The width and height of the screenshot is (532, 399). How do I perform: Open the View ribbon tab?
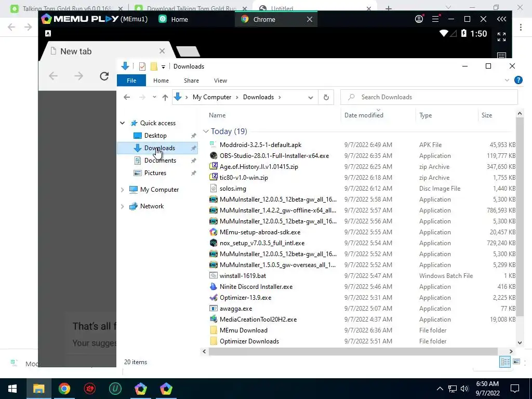pos(220,81)
